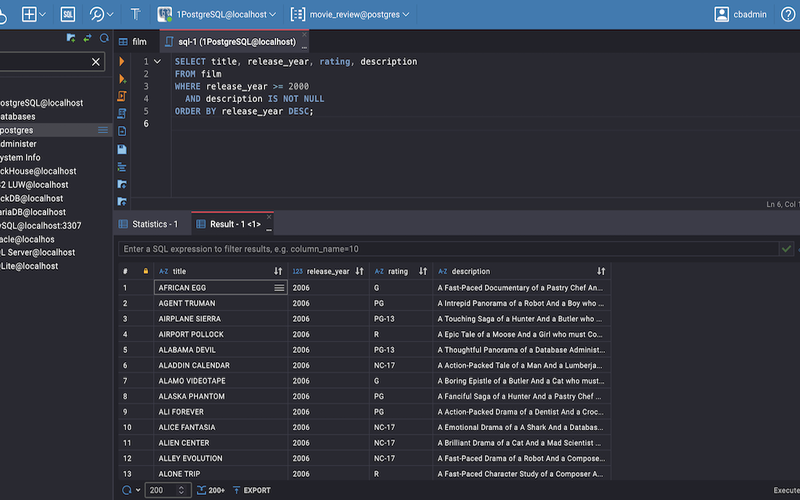Execute SQL statement orange arrow
Viewport: 800px width, 500px height.
[122, 61]
